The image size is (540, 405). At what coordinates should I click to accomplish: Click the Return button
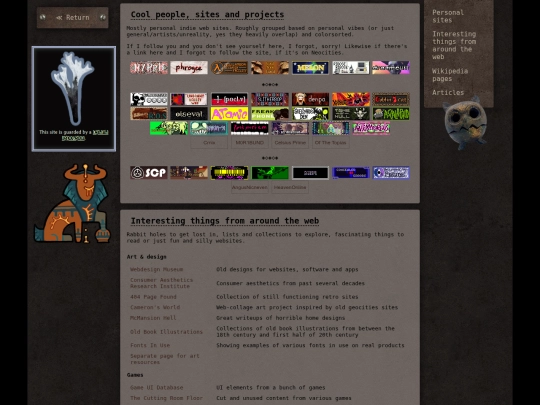tap(73, 18)
